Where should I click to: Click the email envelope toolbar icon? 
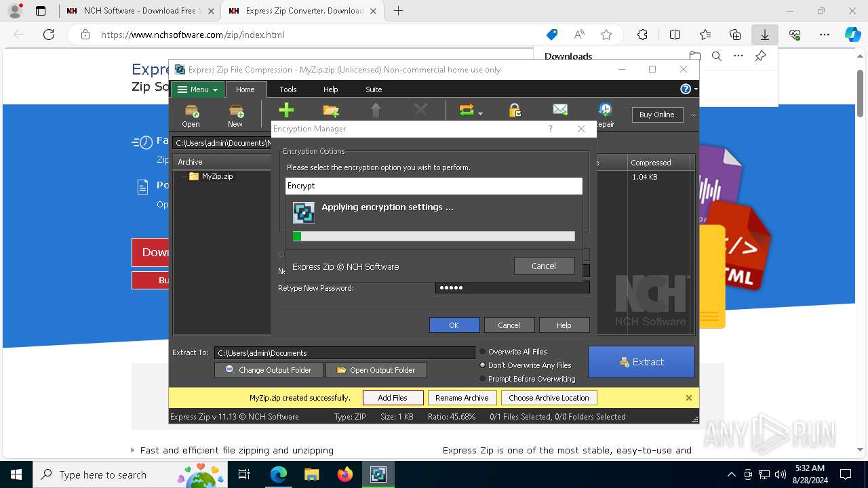click(x=560, y=110)
